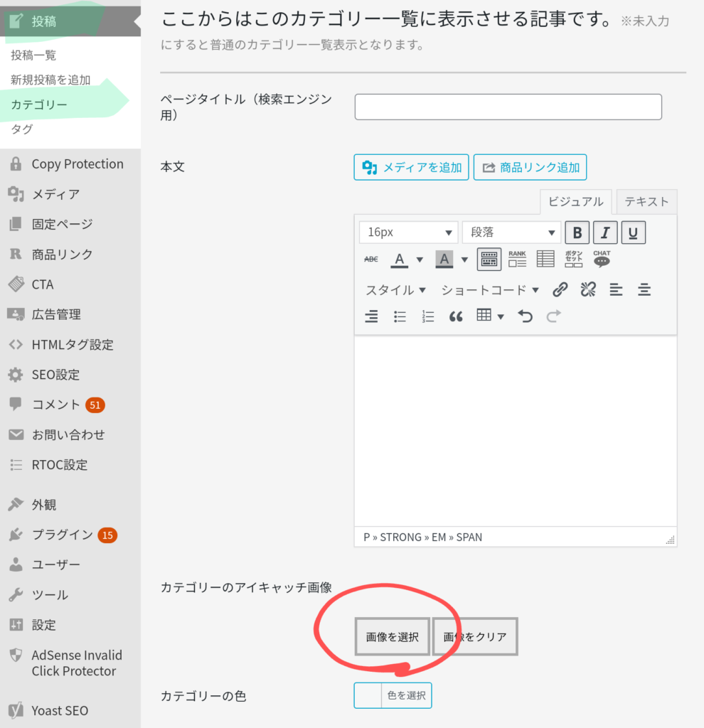Align text right
The image size is (704, 728).
tap(371, 316)
